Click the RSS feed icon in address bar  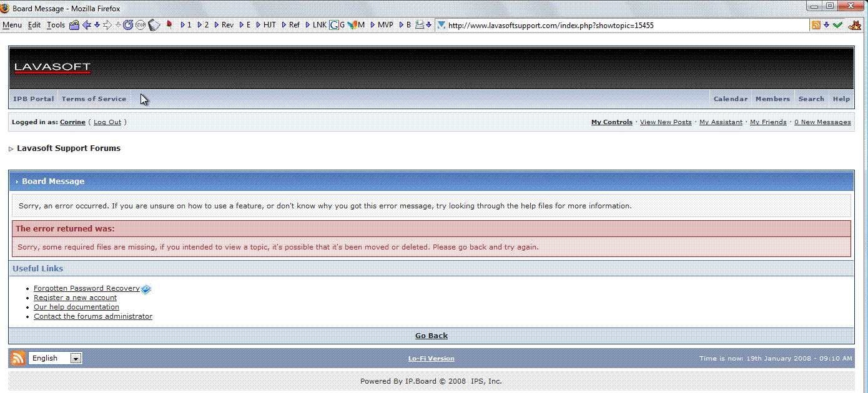coord(816,25)
